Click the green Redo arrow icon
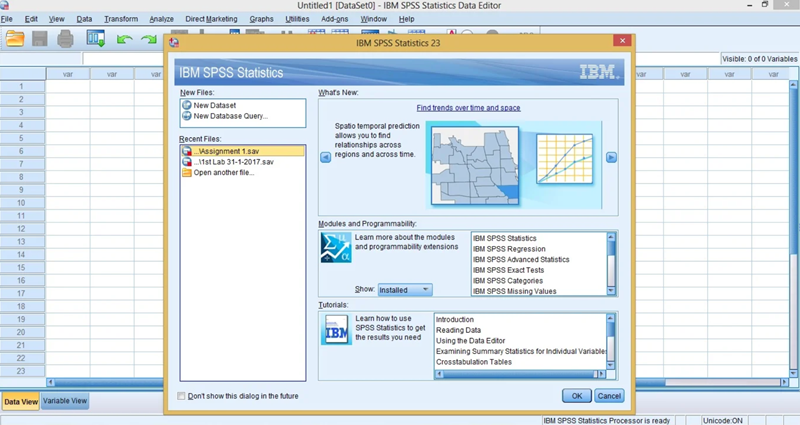The width and height of the screenshot is (800, 425). (148, 39)
